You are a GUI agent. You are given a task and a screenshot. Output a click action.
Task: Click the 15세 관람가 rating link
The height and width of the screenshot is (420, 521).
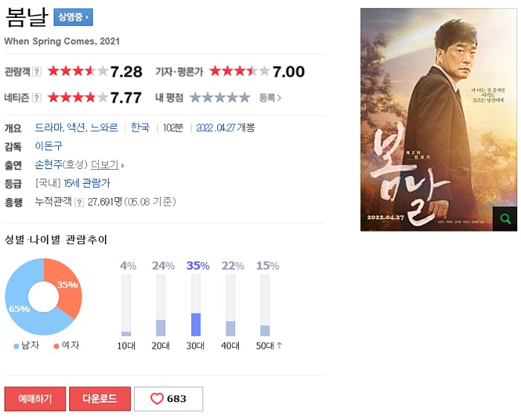click(86, 183)
